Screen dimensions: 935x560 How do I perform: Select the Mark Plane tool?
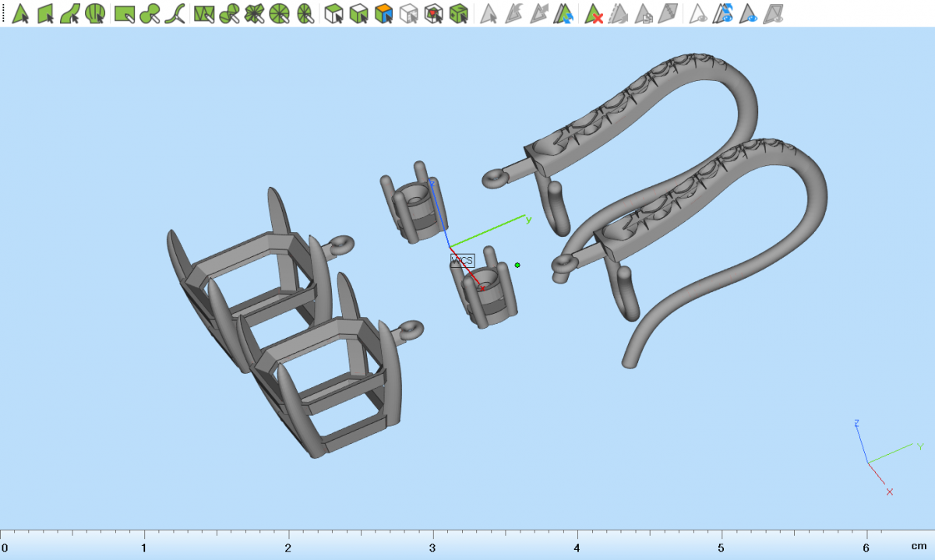(x=45, y=13)
